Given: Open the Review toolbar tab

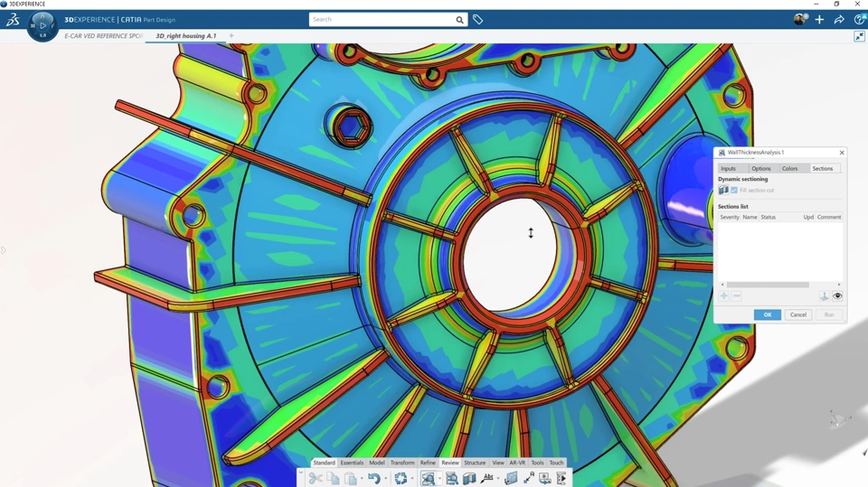Looking at the screenshot, I should (450, 463).
